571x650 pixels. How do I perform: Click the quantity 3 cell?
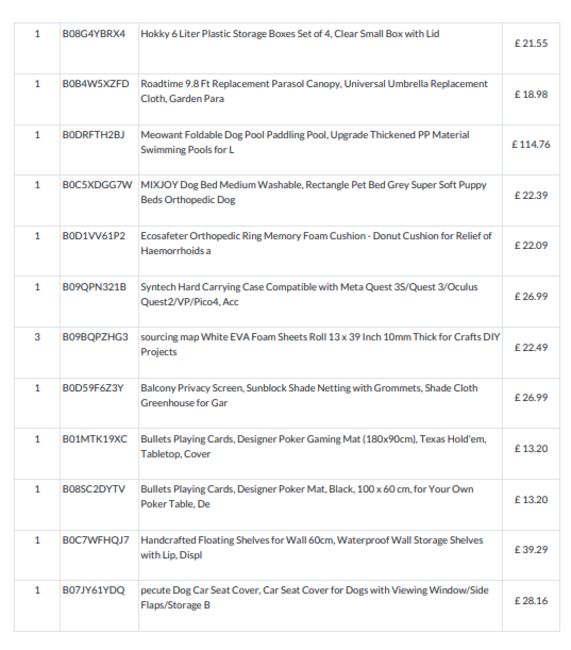click(x=37, y=337)
